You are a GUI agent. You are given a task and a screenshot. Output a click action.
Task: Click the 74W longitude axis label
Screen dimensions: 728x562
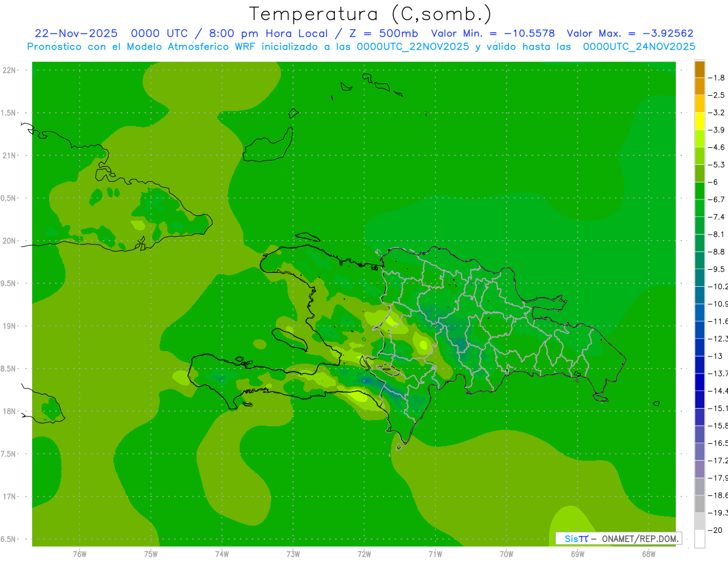click(x=221, y=554)
